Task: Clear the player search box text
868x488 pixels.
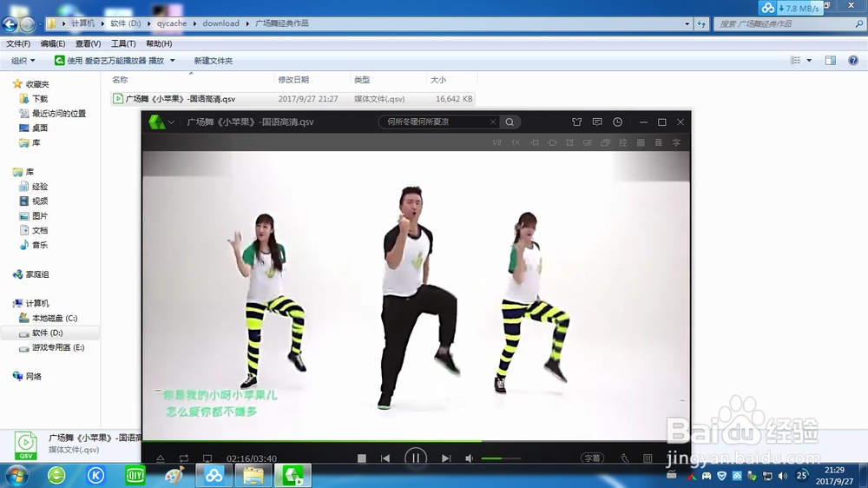Action: coord(493,122)
